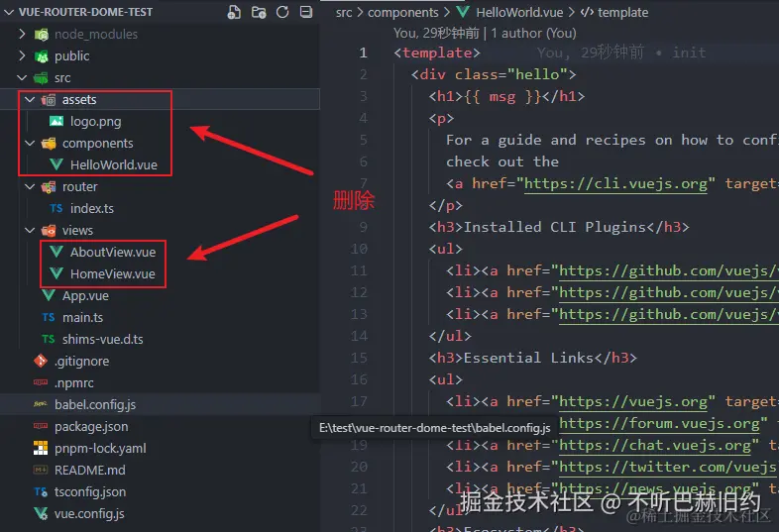The height and width of the screenshot is (532, 779).
Task: Click the components breadcrumb segment
Action: click(403, 13)
